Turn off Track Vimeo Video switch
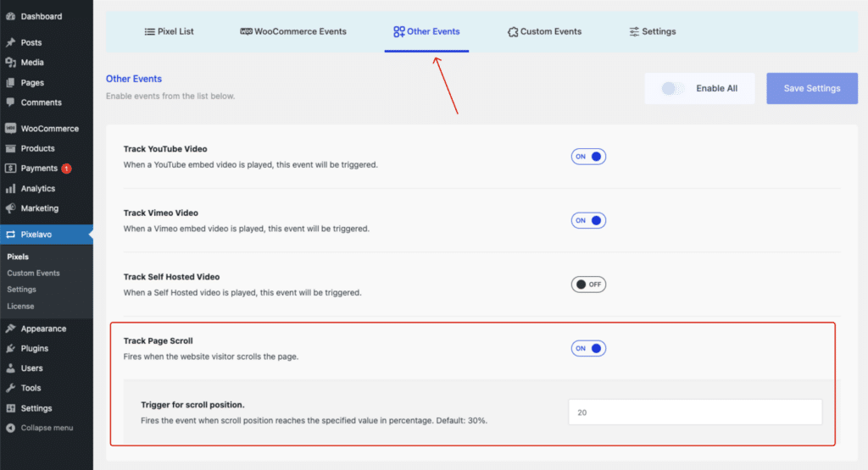 (x=588, y=220)
